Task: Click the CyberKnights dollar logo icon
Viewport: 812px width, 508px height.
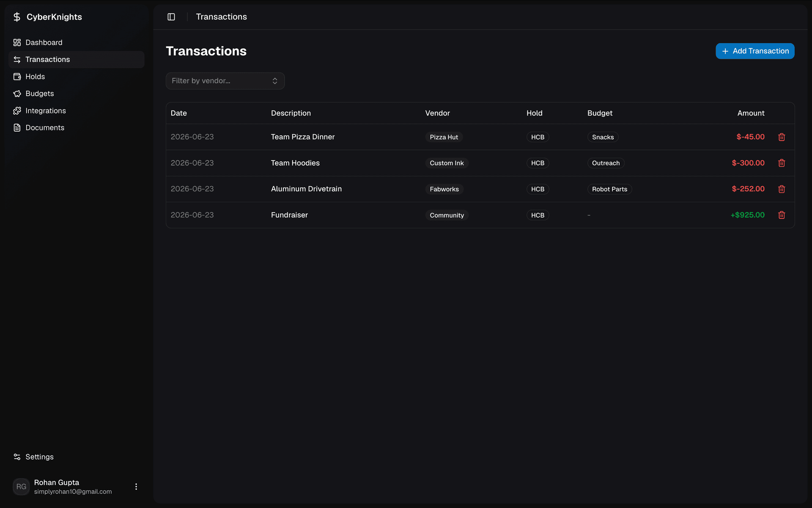Action: coord(17,17)
